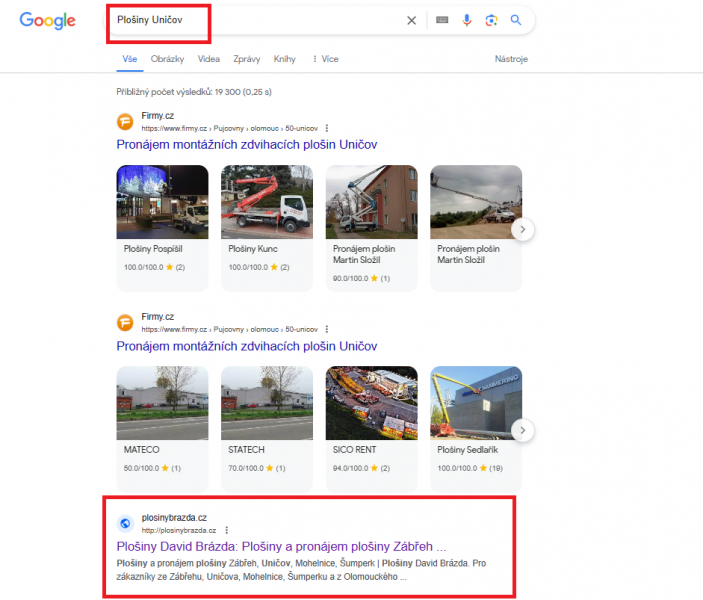The image size is (703, 600).
Task: Expand the Více menu
Action: coord(325,59)
